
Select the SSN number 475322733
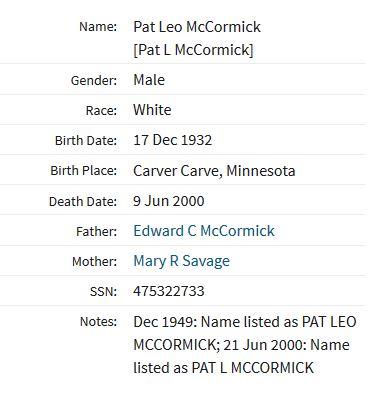[169, 291]
